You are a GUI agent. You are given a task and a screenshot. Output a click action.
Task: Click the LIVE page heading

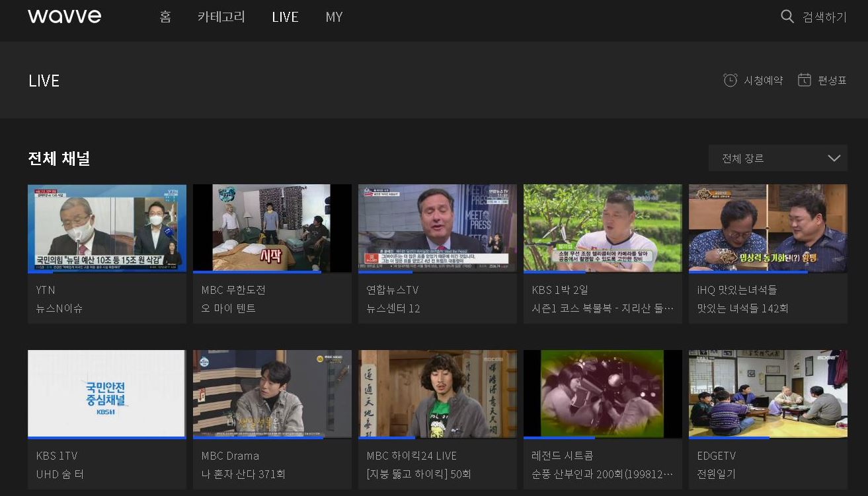(44, 81)
